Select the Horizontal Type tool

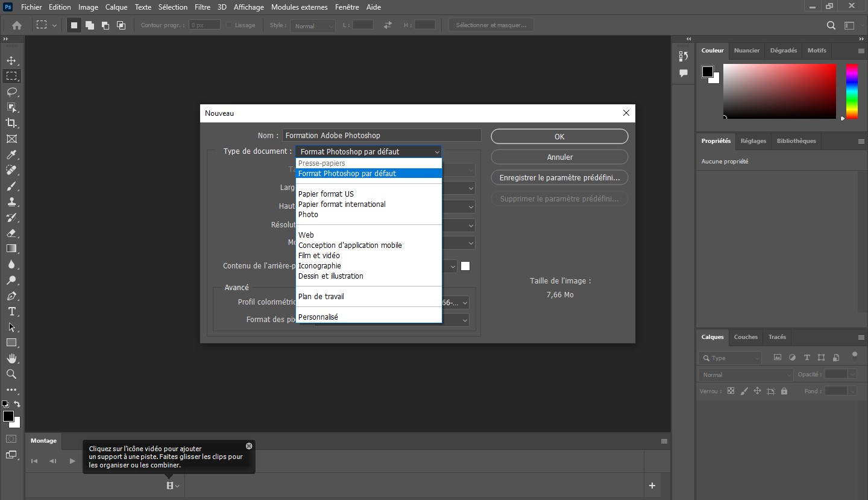pos(11,311)
